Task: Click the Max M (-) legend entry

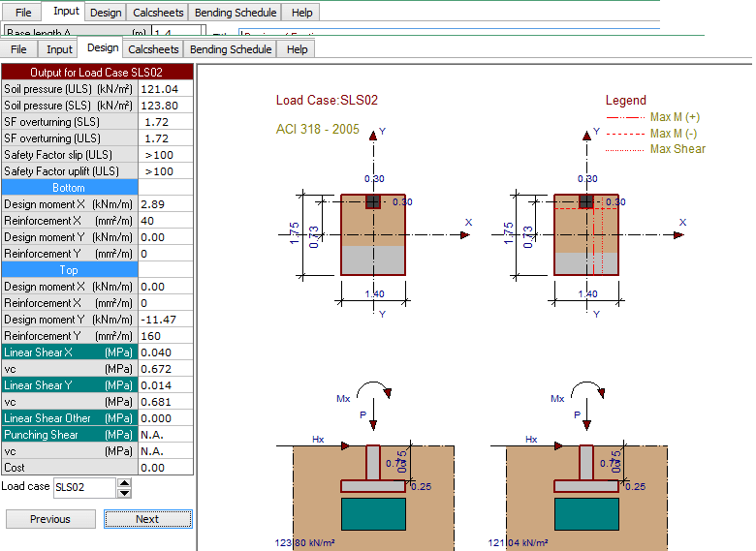Action: click(x=673, y=134)
